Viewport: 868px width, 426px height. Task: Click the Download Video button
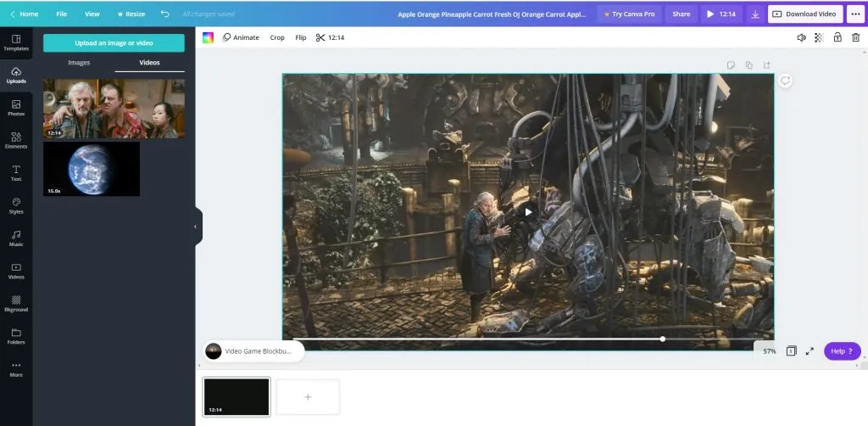click(805, 14)
